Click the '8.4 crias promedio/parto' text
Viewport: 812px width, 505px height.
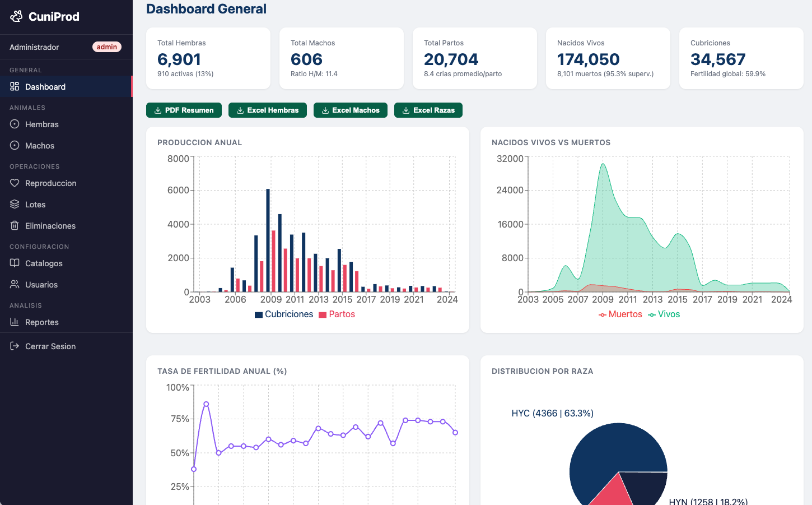[x=463, y=74]
